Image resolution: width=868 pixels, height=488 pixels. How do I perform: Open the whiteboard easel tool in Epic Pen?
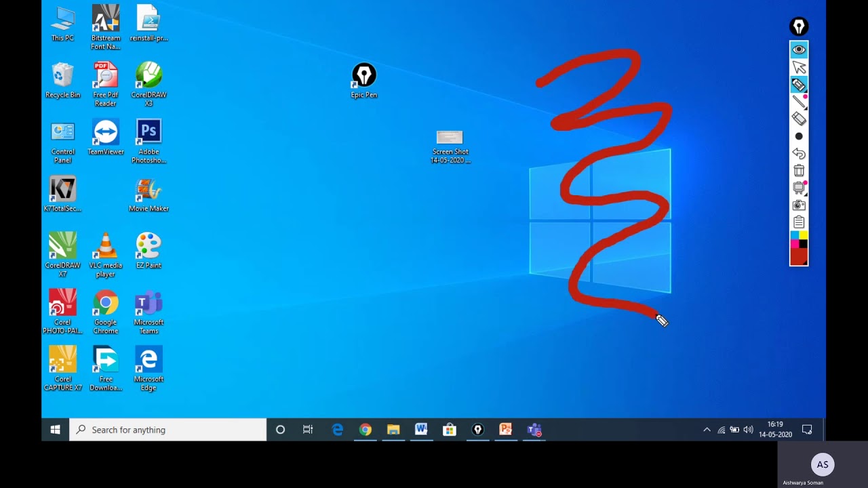pos(799,188)
